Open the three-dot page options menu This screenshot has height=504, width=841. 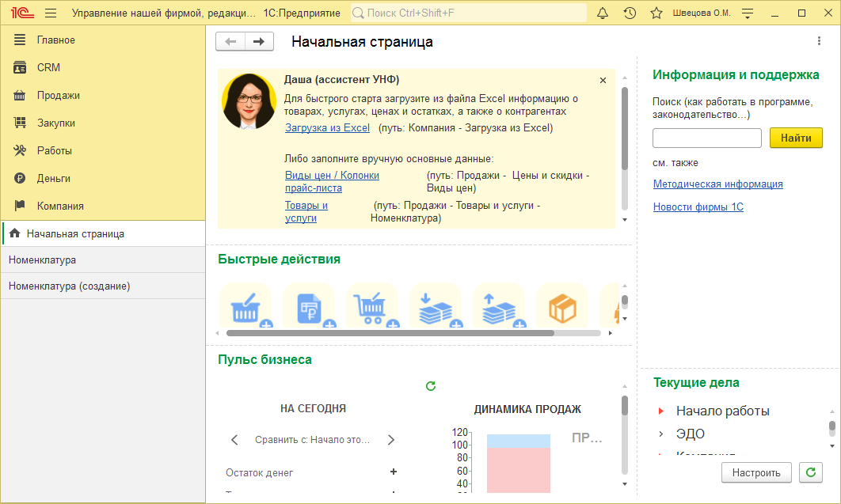pos(819,40)
